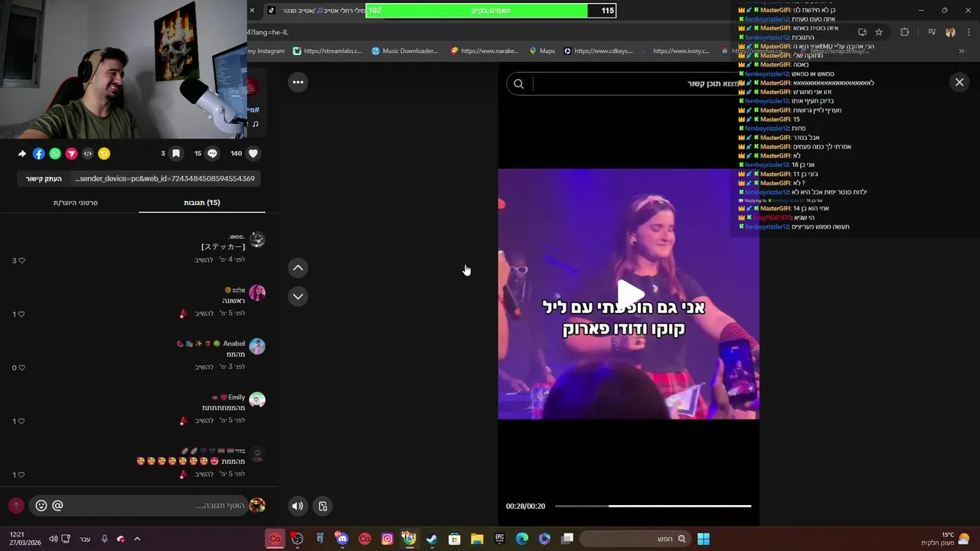The width and height of the screenshot is (980, 551).
Task: Open the my Instagram bookmark
Action: click(x=266, y=51)
